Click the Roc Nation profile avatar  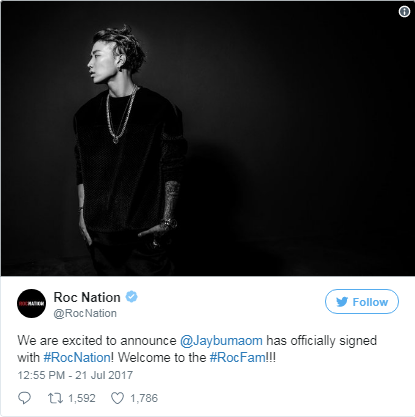31,303
